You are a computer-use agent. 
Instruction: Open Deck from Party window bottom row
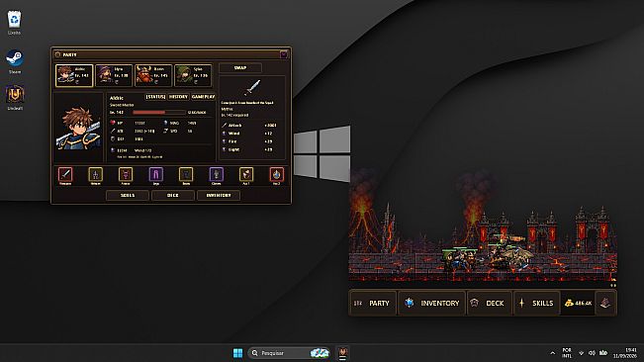tap(173, 196)
